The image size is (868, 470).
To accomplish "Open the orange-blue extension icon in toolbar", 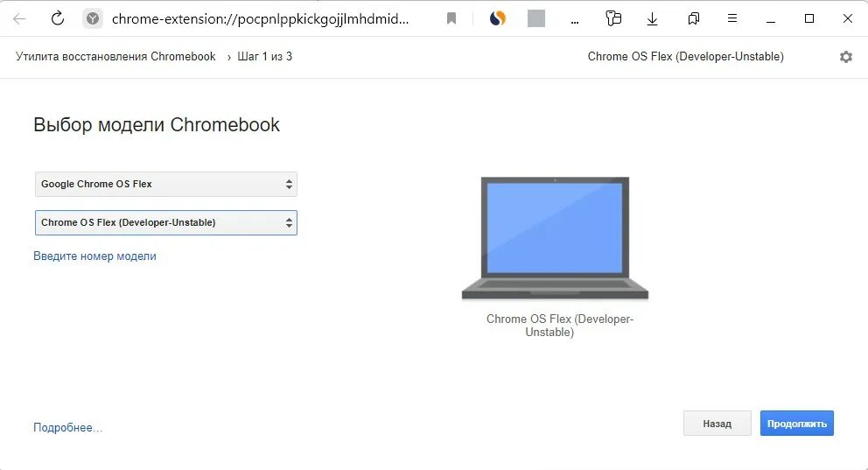I will coord(498,19).
